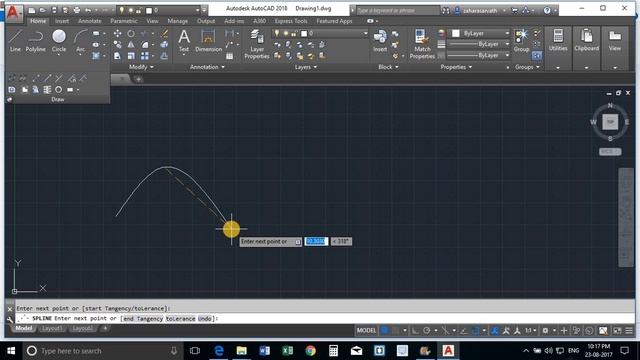The height and width of the screenshot is (360, 640).
Task: Toggle clean screen in status bar
Action: click(617, 330)
